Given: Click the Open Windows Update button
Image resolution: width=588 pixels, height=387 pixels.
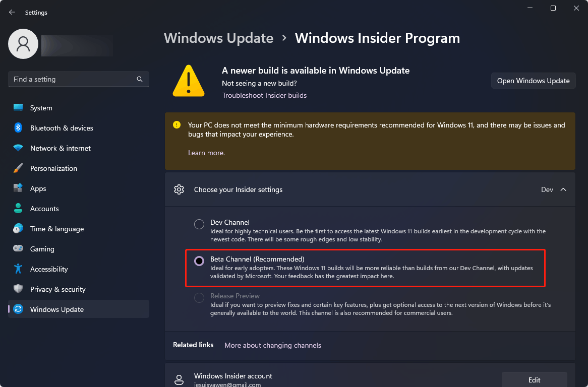Looking at the screenshot, I should click(x=533, y=81).
